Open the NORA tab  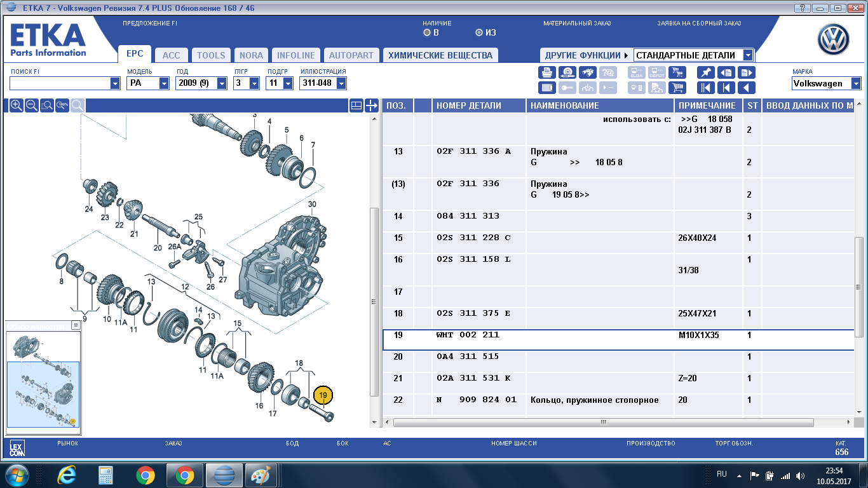[x=251, y=55]
